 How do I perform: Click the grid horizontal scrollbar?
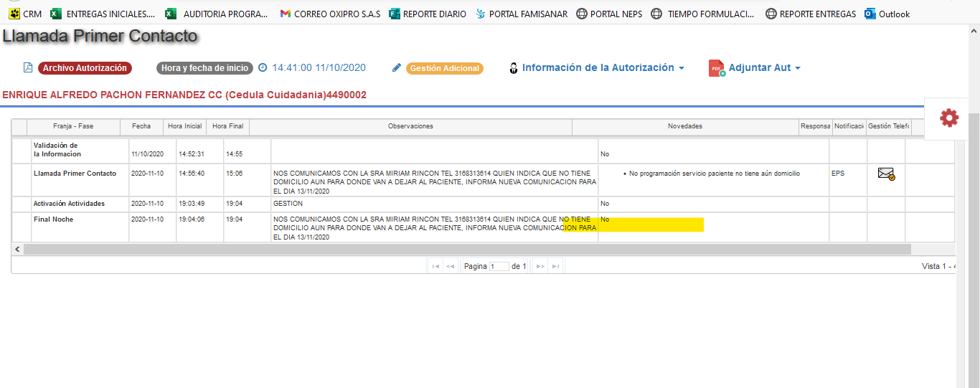pos(467,249)
